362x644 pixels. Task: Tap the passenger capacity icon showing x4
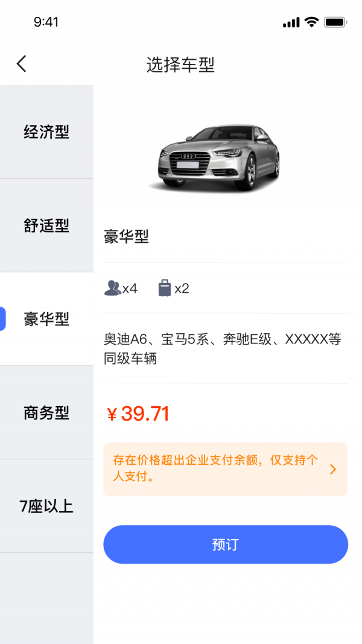114,288
